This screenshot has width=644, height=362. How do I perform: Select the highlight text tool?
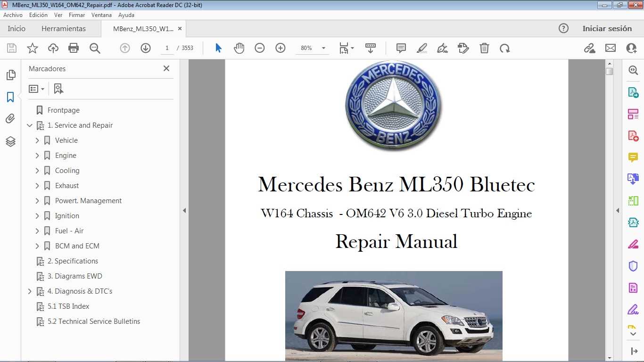(x=422, y=48)
